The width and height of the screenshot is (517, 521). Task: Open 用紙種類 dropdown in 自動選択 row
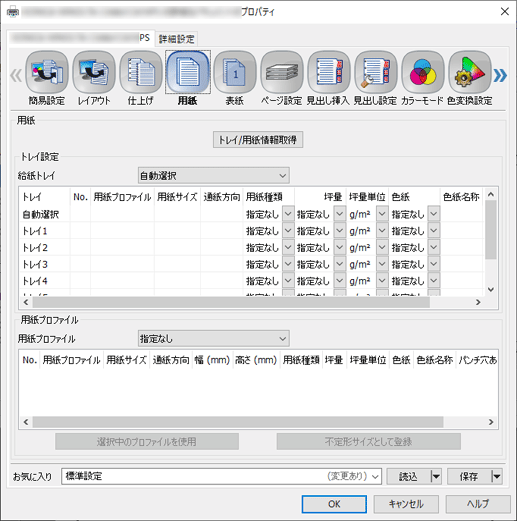pyautogui.click(x=288, y=214)
